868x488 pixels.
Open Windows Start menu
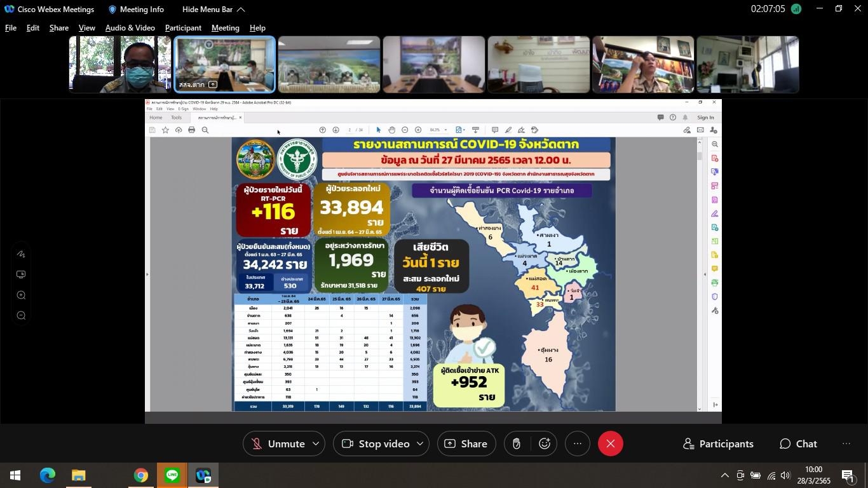[15, 475]
